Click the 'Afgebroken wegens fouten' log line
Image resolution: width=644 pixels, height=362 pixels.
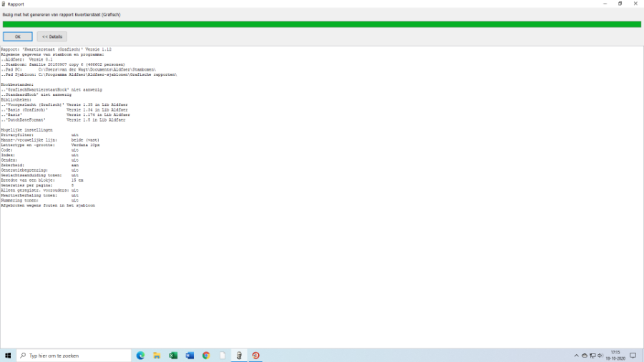tap(48, 205)
